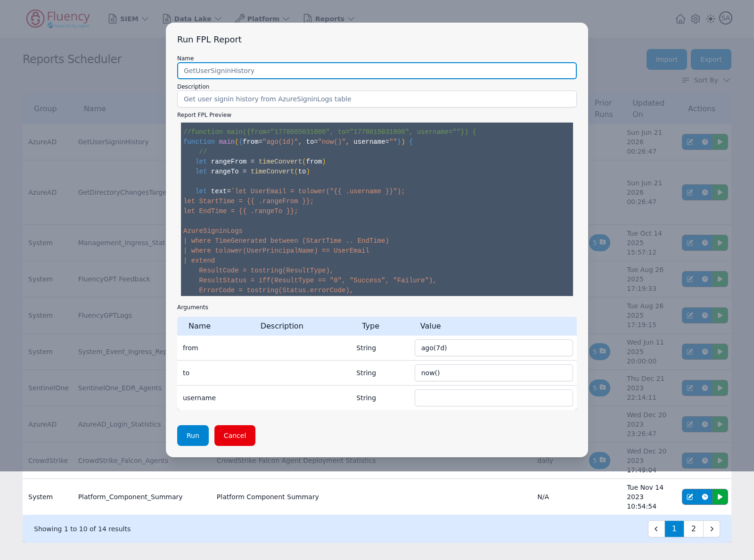The width and height of the screenshot is (754, 560).
Task: Run the FluencyGPTLogs report play icon
Action: (720, 315)
